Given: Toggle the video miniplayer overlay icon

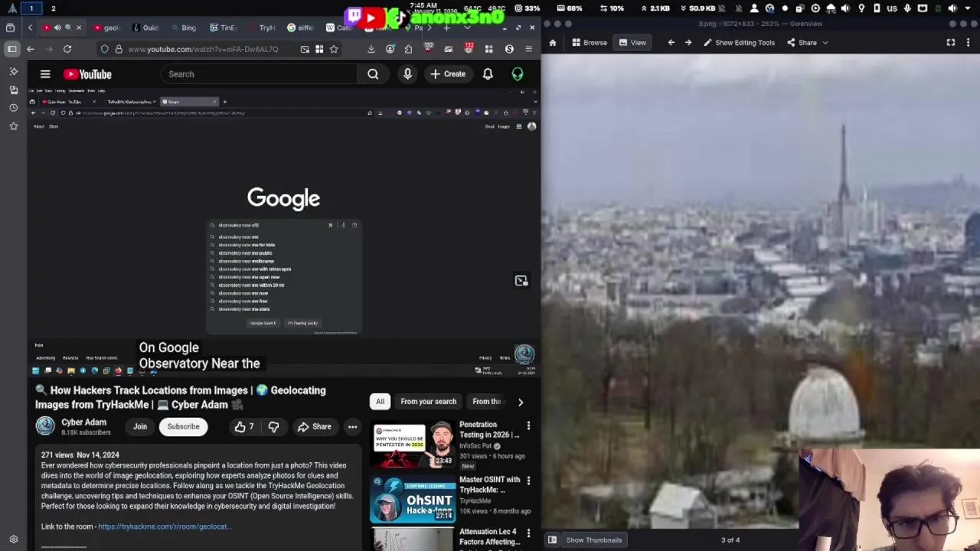Looking at the screenshot, I should coord(521,281).
